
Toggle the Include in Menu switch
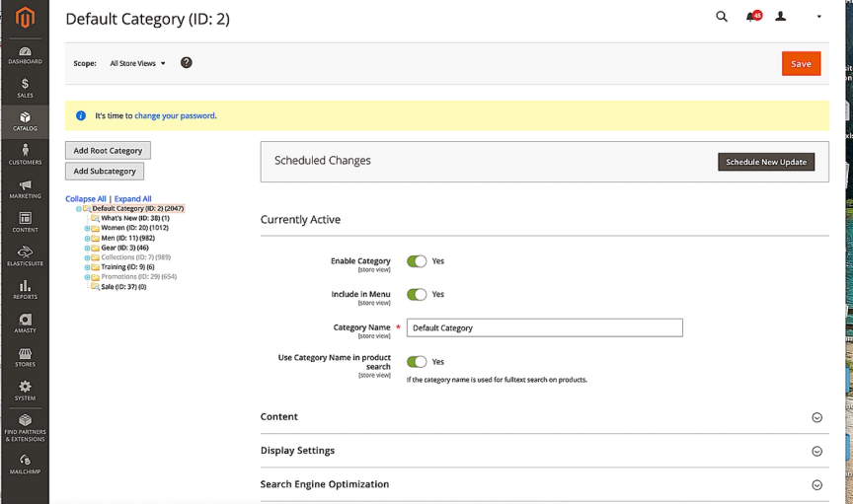pyautogui.click(x=417, y=295)
